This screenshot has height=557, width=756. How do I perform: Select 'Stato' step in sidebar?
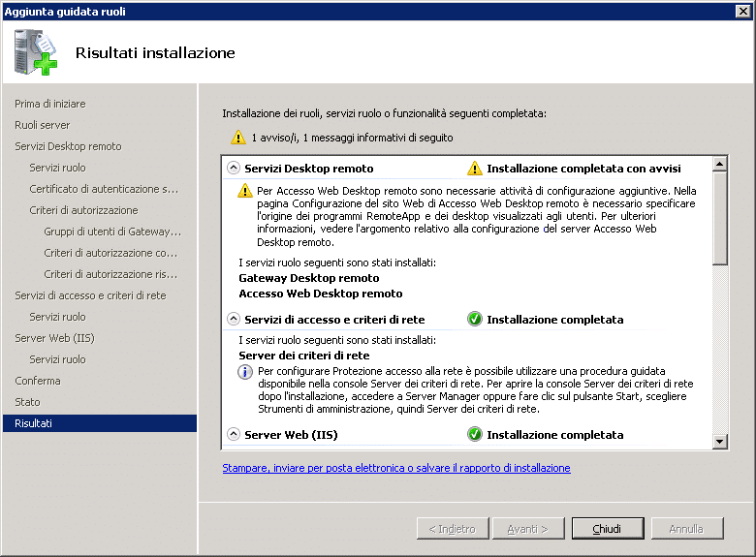point(27,402)
